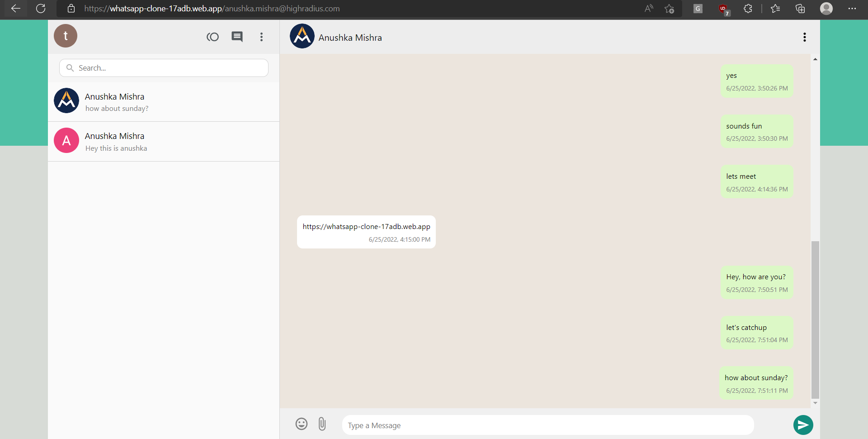This screenshot has height=439, width=868.
Task: Open the emoji picker
Action: point(301,424)
